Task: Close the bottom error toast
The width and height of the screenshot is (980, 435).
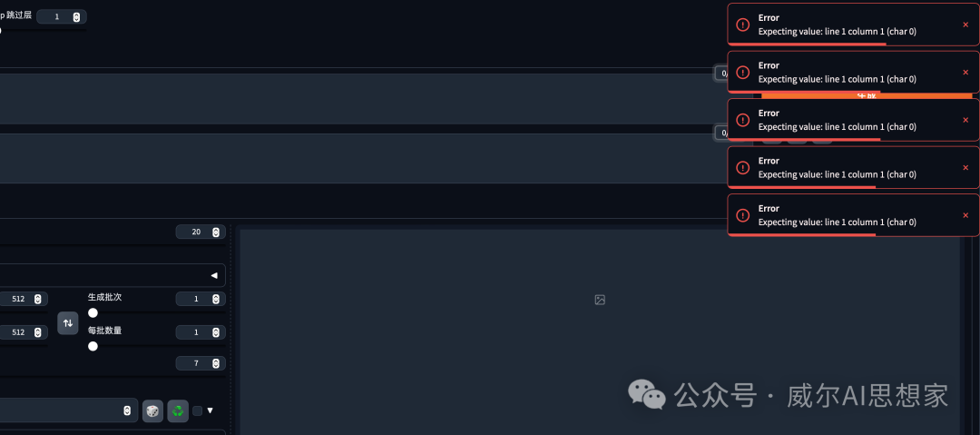Action: [x=965, y=215]
